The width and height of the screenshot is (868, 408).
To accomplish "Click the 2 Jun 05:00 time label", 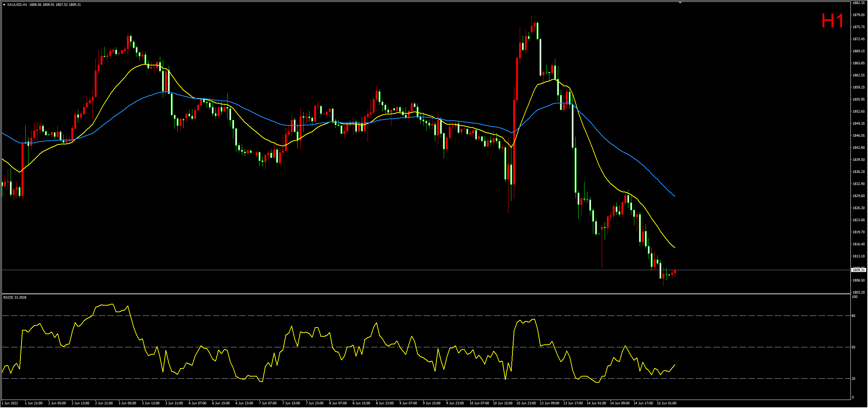I will [x=57, y=403].
